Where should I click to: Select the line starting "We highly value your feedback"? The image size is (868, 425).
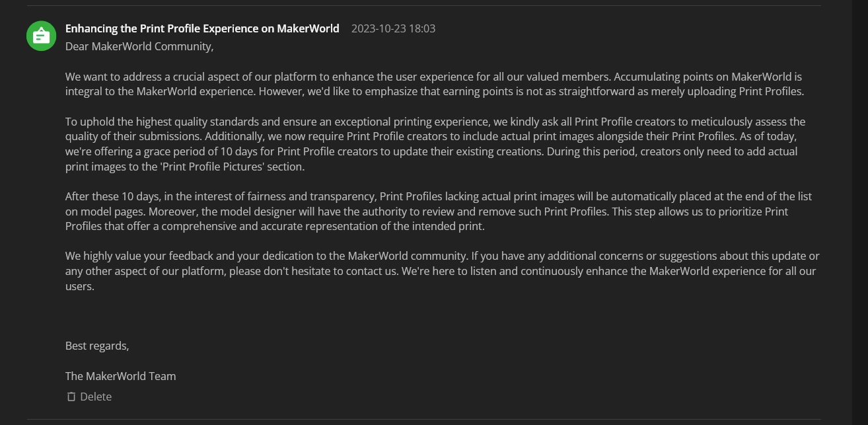click(443, 256)
